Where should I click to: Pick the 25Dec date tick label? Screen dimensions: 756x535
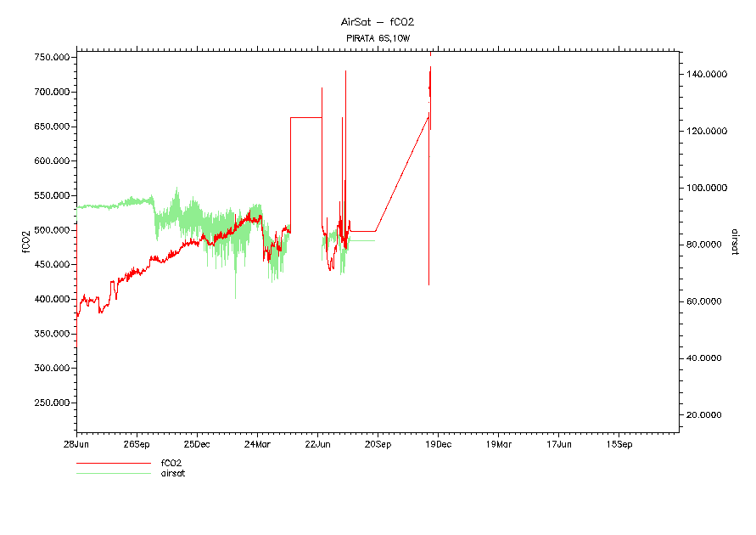pos(197,443)
